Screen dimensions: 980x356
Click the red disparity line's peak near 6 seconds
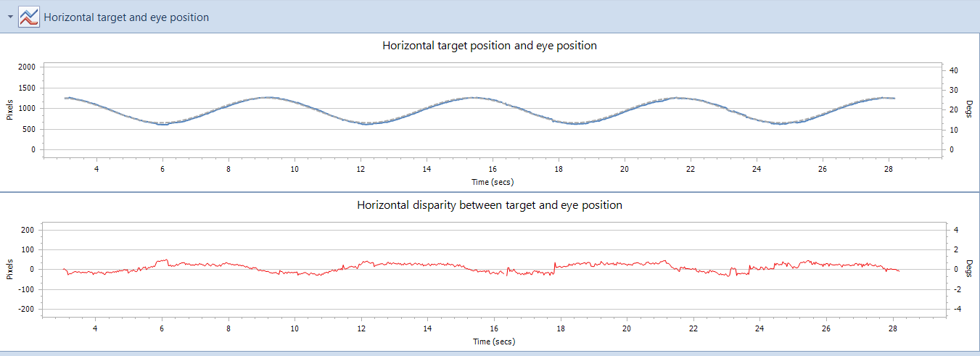(x=166, y=260)
